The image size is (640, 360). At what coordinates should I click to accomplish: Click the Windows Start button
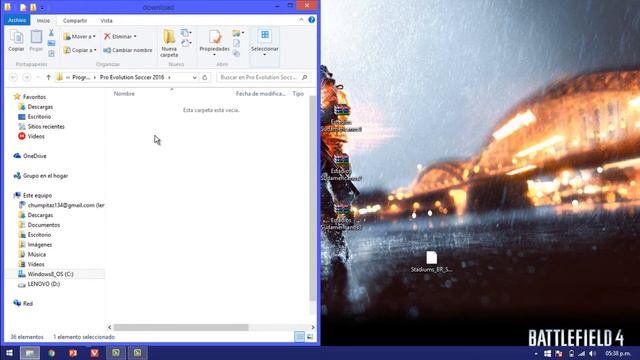9,353
